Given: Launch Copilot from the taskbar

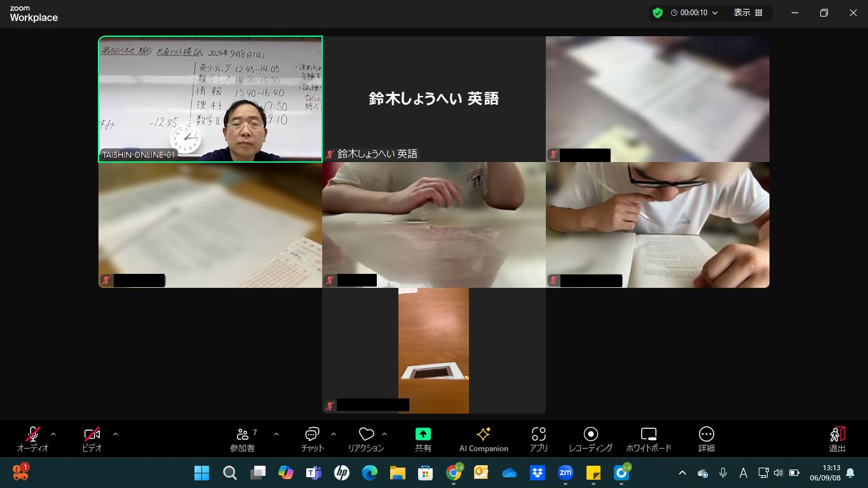Looking at the screenshot, I should pos(286,473).
